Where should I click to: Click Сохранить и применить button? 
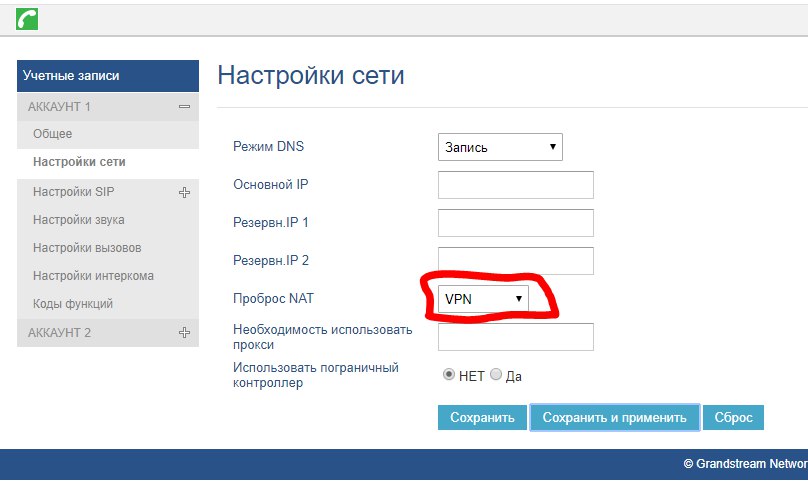click(x=614, y=417)
